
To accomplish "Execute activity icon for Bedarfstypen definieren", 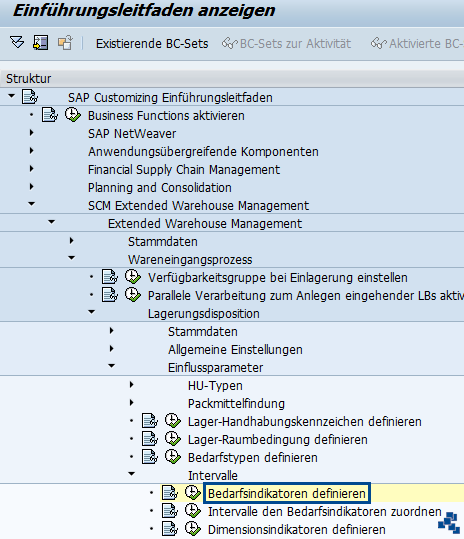I will (173, 457).
